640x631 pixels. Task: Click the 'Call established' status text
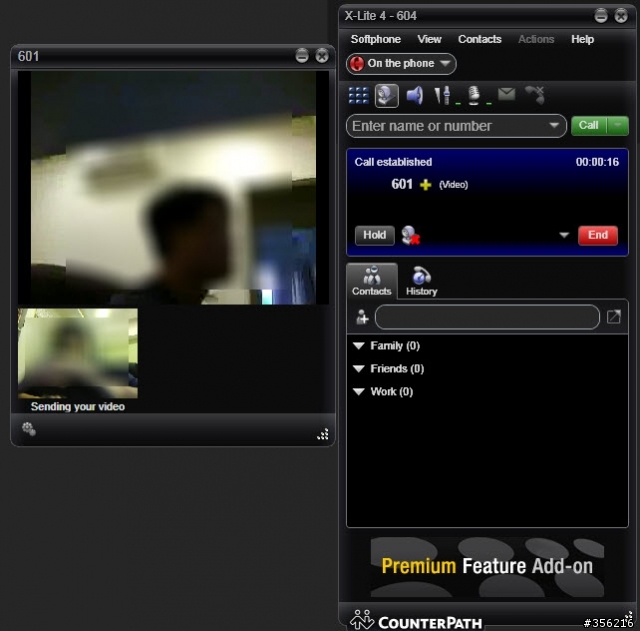coord(393,162)
